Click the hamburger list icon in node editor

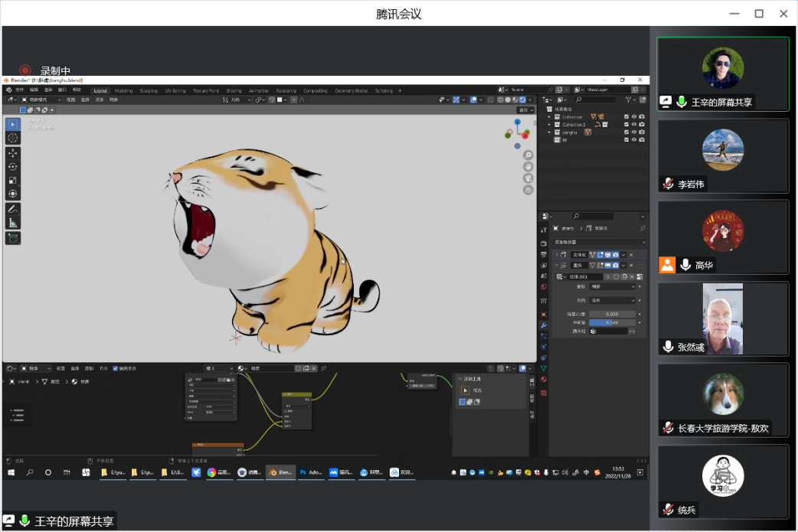click(17, 416)
